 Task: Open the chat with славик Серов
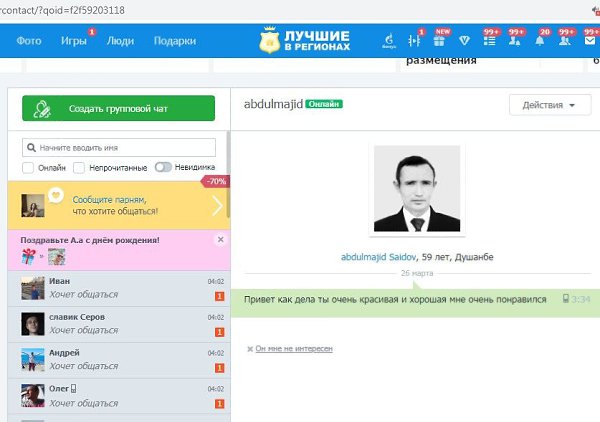118,324
